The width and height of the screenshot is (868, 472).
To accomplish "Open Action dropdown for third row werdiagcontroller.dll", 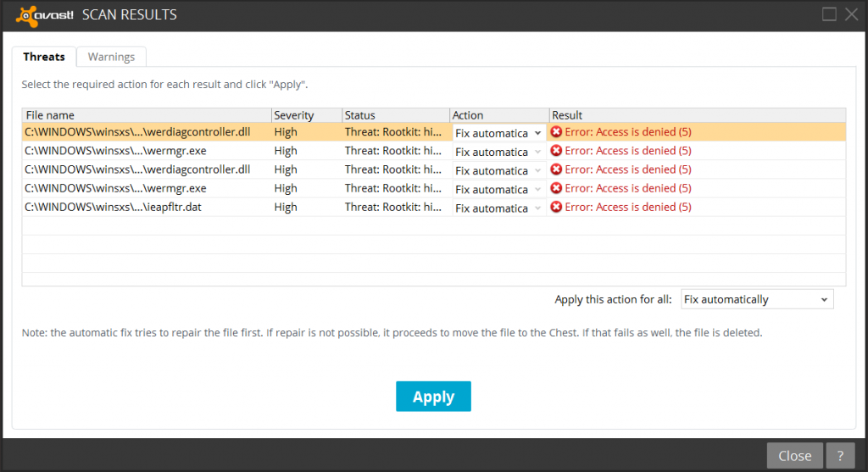I will click(x=498, y=170).
